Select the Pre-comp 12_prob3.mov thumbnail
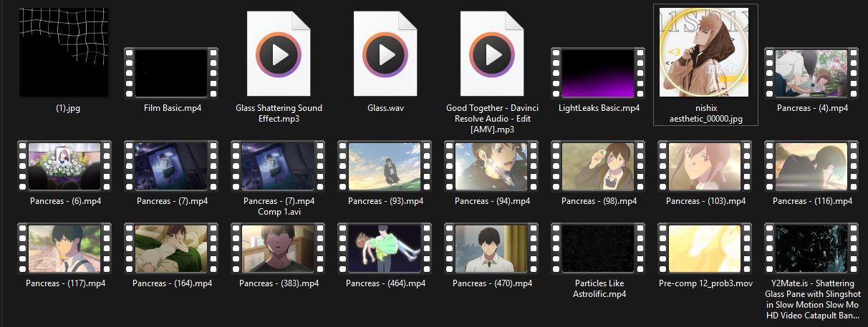This screenshot has width=868, height=327. tap(705, 248)
